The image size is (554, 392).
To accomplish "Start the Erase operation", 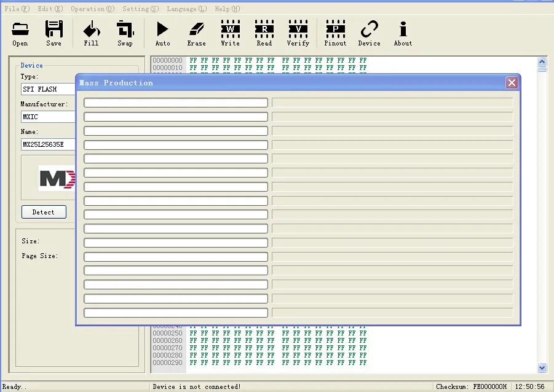I will click(x=196, y=32).
